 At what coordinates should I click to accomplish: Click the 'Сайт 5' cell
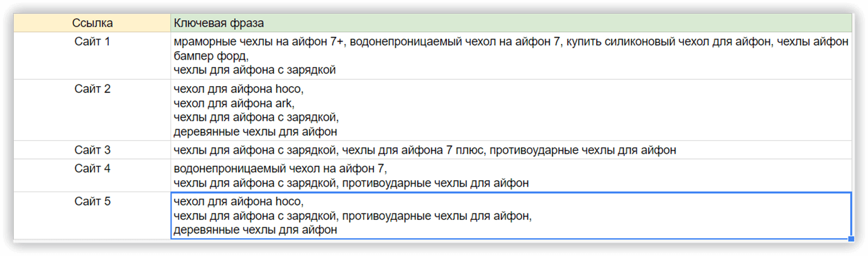point(92,215)
